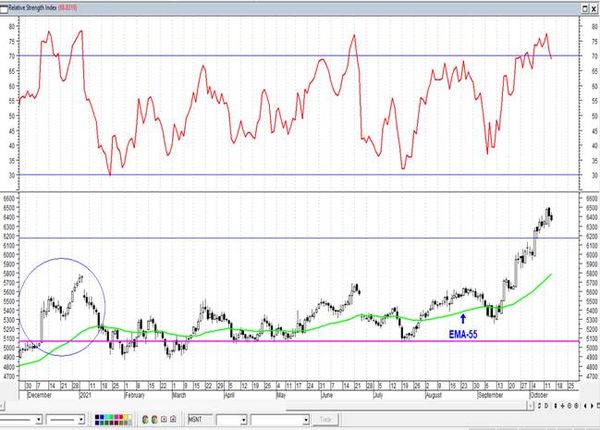Click the small home icon in bottom toolbar

(173, 419)
